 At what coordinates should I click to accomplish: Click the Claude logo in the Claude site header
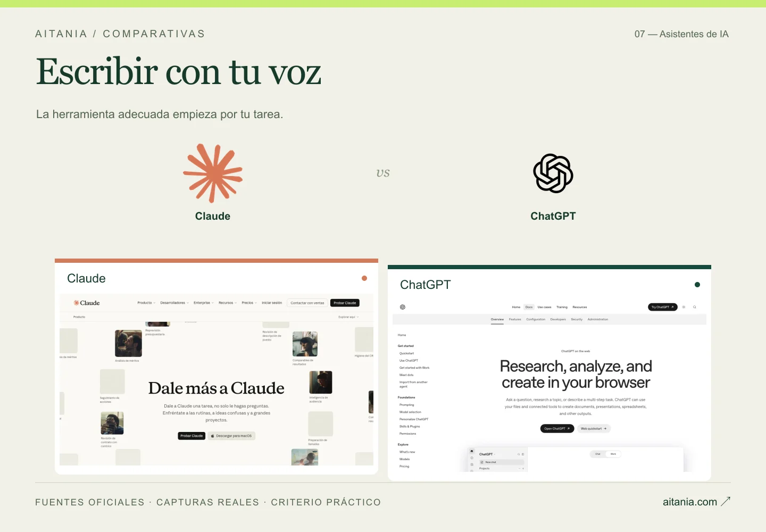pyautogui.click(x=87, y=303)
